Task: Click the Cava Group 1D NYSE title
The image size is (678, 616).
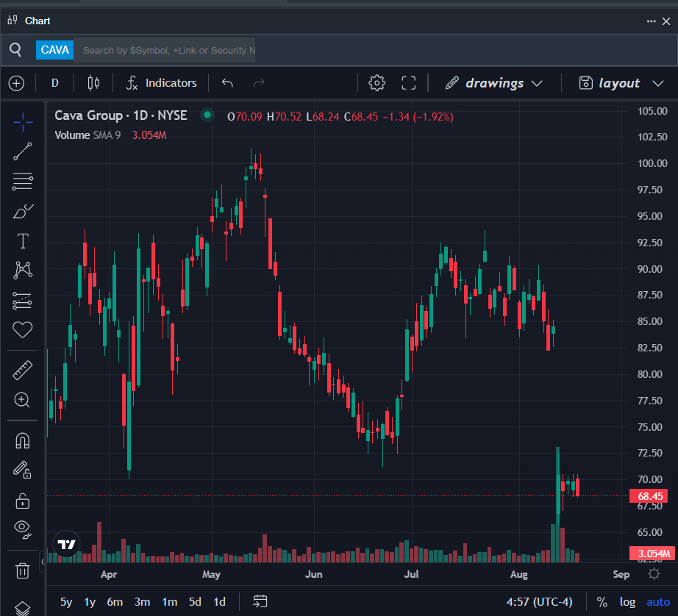Action: click(121, 115)
